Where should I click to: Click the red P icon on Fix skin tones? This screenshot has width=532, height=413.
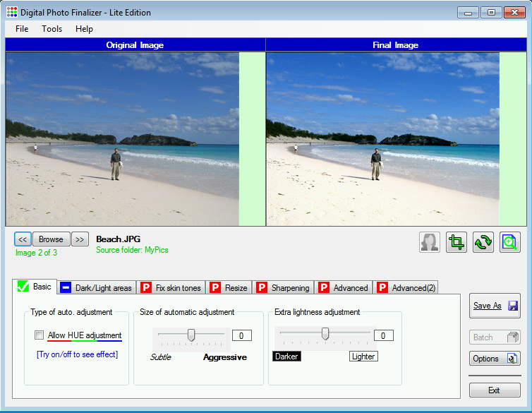pyautogui.click(x=146, y=288)
